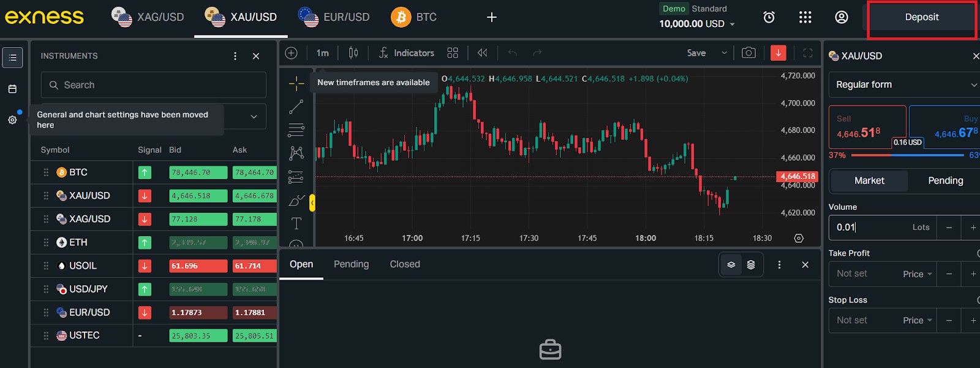Screen dimensions: 980x368
Task: Click the Take Profit Not set field
Action: point(864,274)
